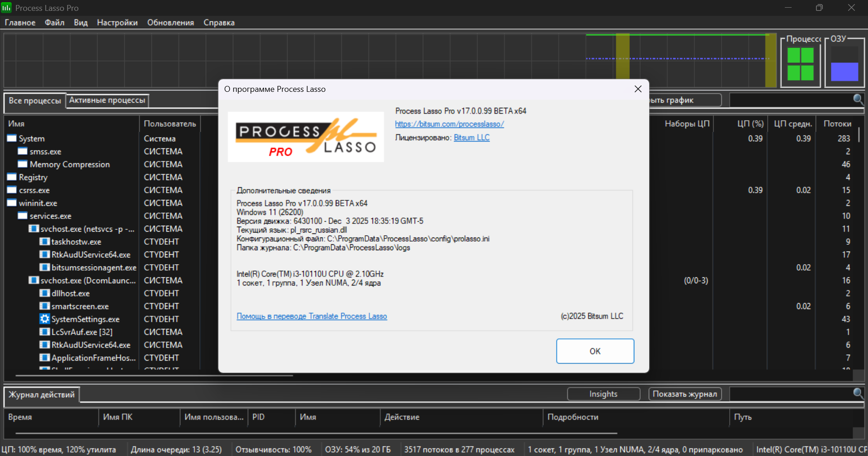Sort processes by Имя column header
Image resolution: width=868 pixels, height=456 pixels.
71,123
